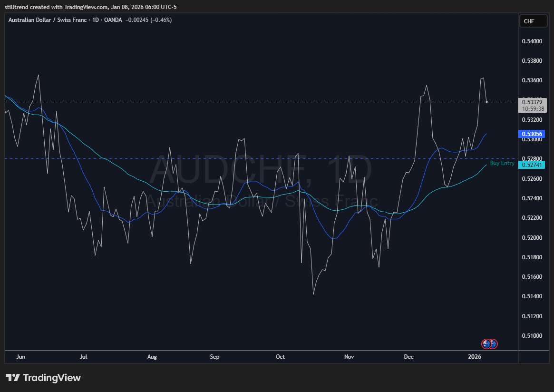Image resolution: width=554 pixels, height=392 pixels.
Task: Click the blue moving average price label 0.53056
Action: (x=532, y=134)
